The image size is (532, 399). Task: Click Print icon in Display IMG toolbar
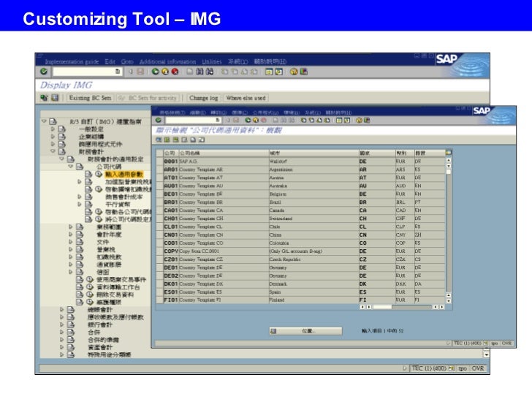(190, 72)
